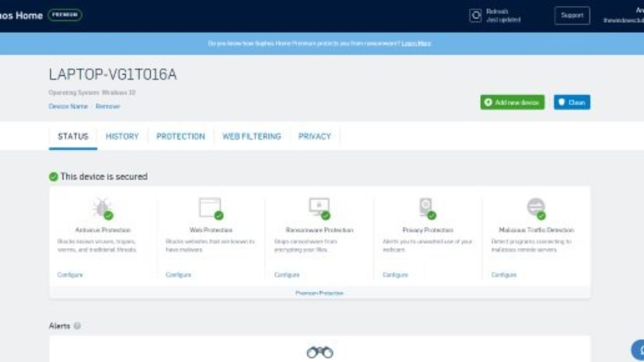
Task: Configure Privacy Protection
Action: [x=396, y=275]
